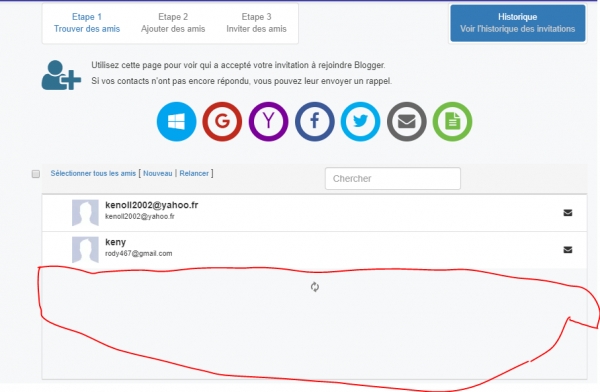The width and height of the screenshot is (600, 392).
Task: Open the Etape 1 Trouver des amis tab
Action: [x=87, y=23]
